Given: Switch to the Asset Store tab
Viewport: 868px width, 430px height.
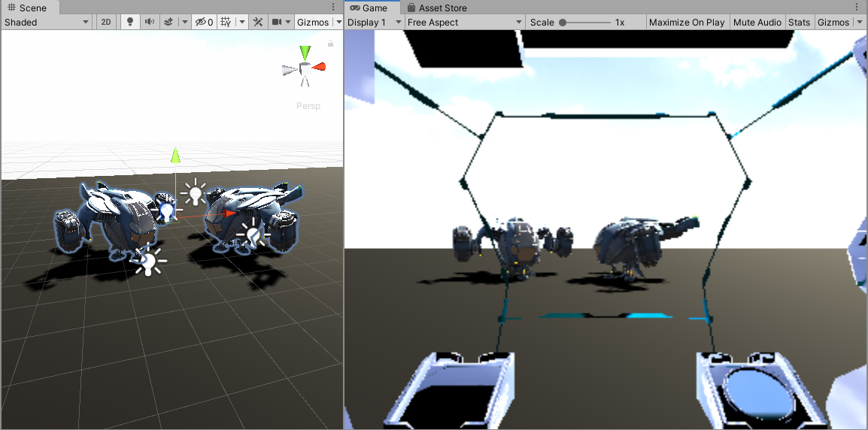Looking at the screenshot, I should pos(442,8).
